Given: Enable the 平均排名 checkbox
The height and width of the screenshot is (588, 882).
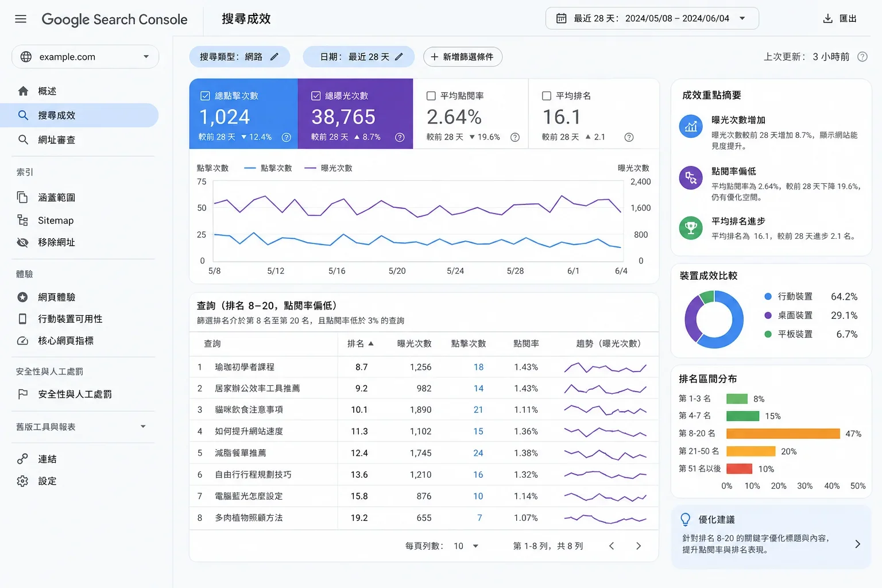Looking at the screenshot, I should (x=547, y=96).
